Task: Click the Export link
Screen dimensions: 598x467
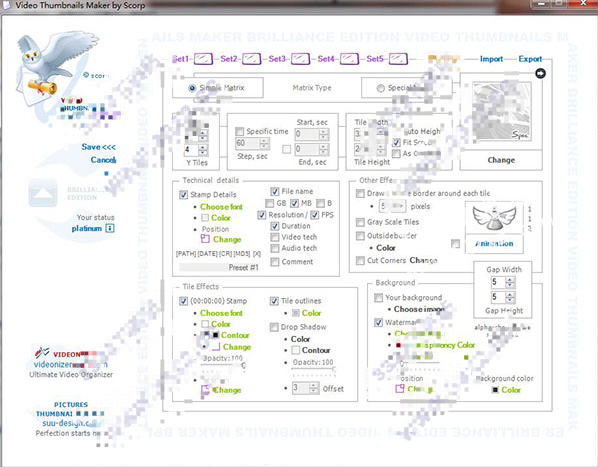Action: pos(530,59)
